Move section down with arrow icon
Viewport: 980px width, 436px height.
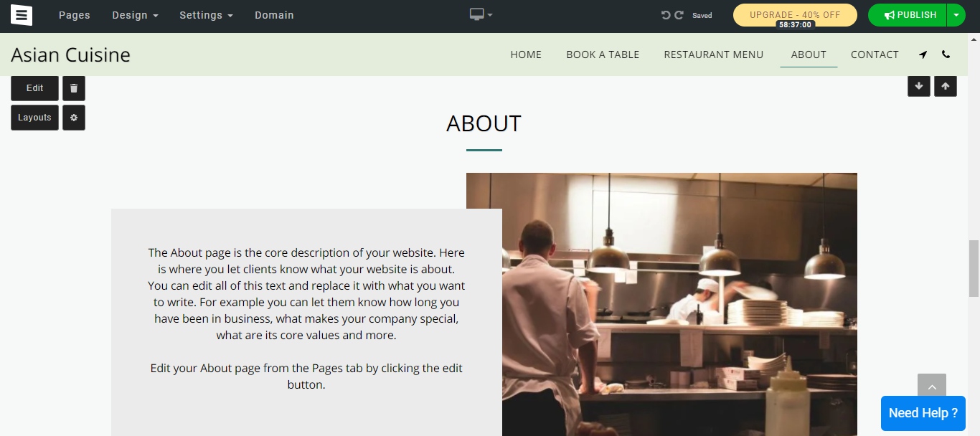[x=919, y=86]
